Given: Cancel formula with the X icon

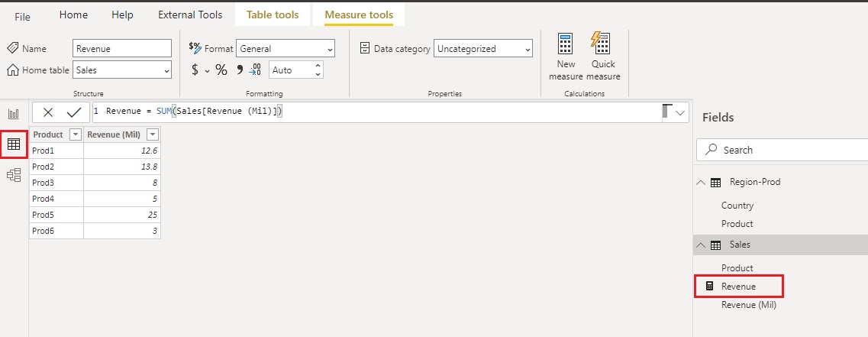Looking at the screenshot, I should 48,112.
